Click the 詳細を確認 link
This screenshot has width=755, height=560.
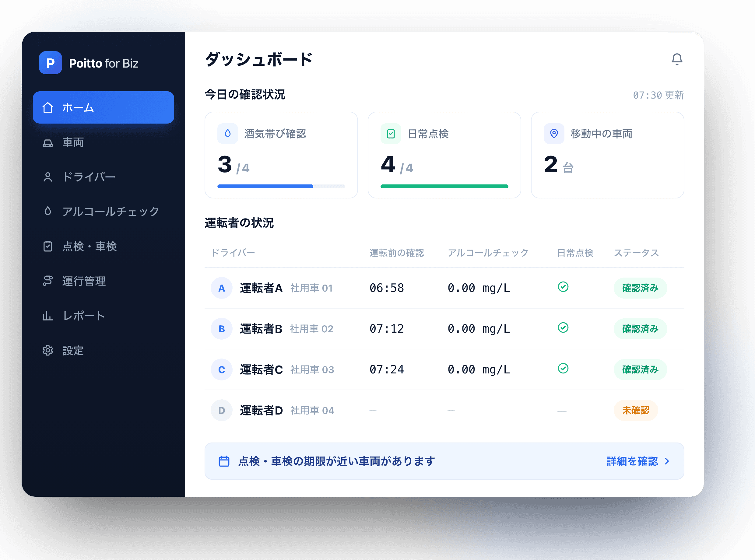(x=632, y=461)
